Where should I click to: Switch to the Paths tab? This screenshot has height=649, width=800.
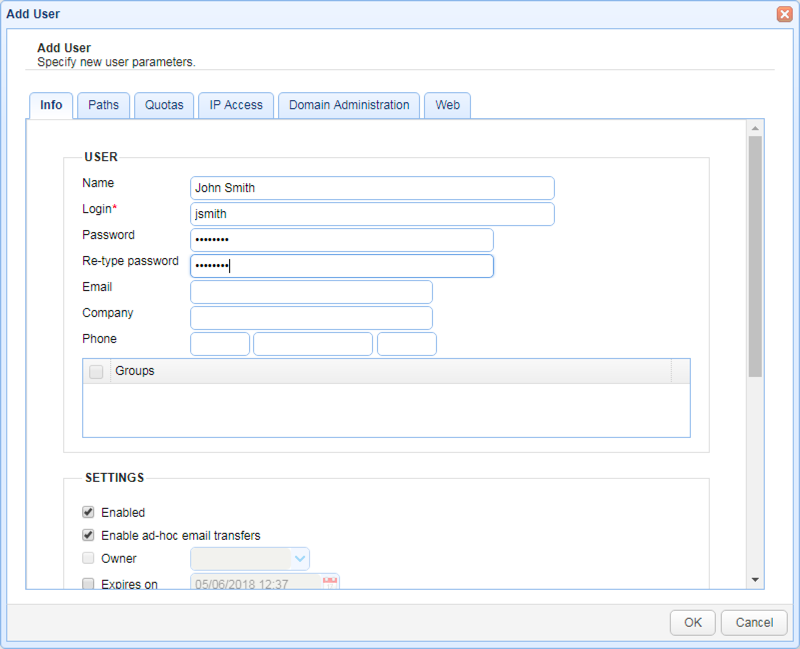tap(103, 105)
